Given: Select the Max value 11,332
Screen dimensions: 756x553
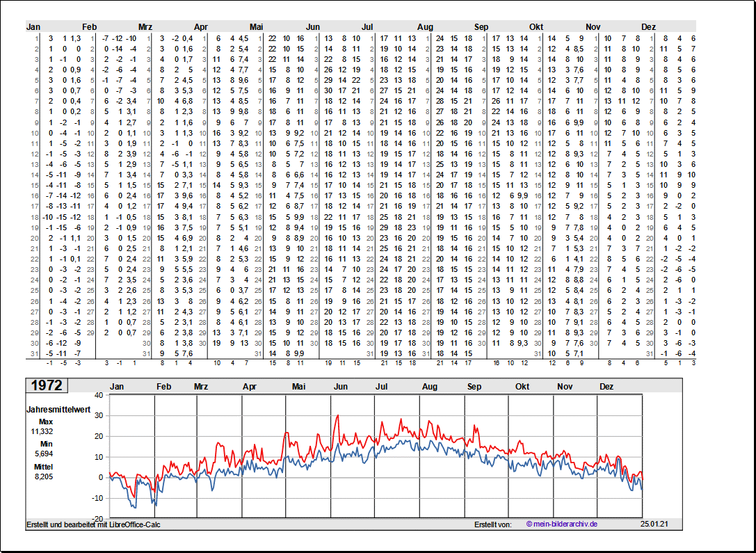Looking at the screenshot, I should click(x=42, y=431).
